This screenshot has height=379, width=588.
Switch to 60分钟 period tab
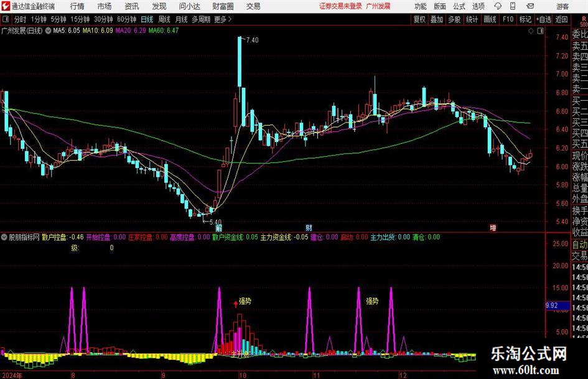point(126,19)
